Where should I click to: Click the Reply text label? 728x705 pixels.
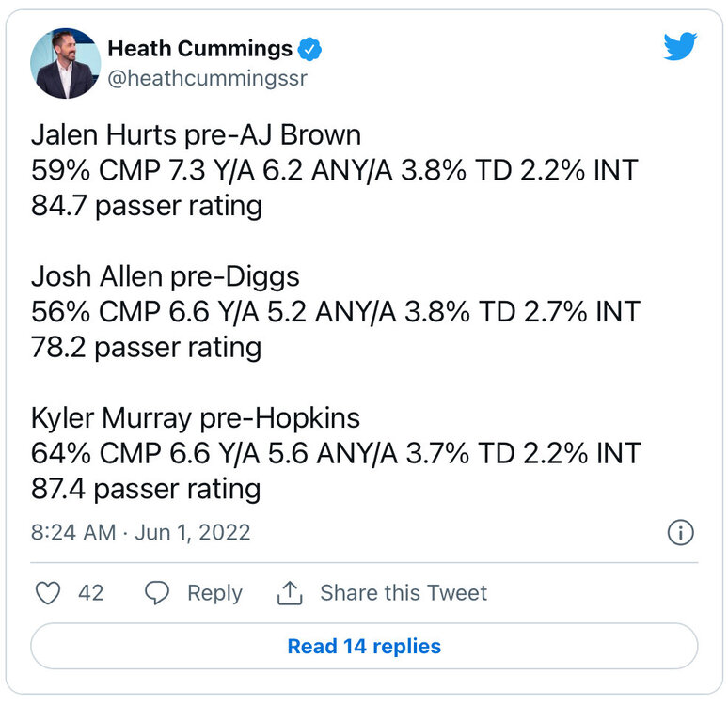coord(215,594)
